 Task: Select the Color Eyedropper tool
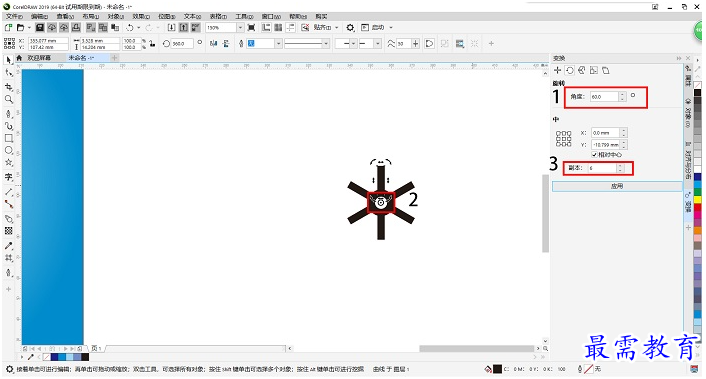point(9,246)
